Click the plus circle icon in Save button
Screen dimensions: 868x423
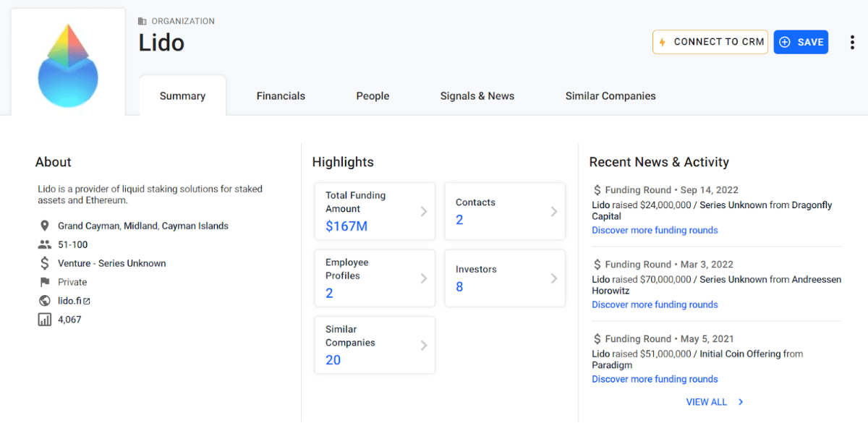pos(785,42)
